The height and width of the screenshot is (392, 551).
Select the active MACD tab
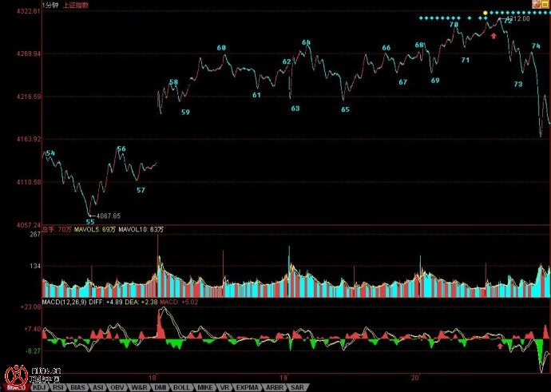point(15,387)
